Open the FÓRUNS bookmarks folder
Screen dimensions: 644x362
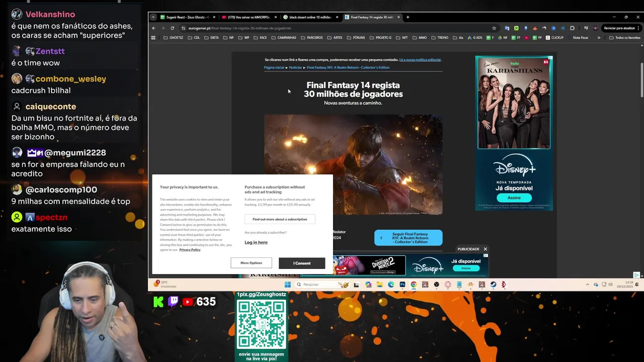pyautogui.click(x=356, y=38)
